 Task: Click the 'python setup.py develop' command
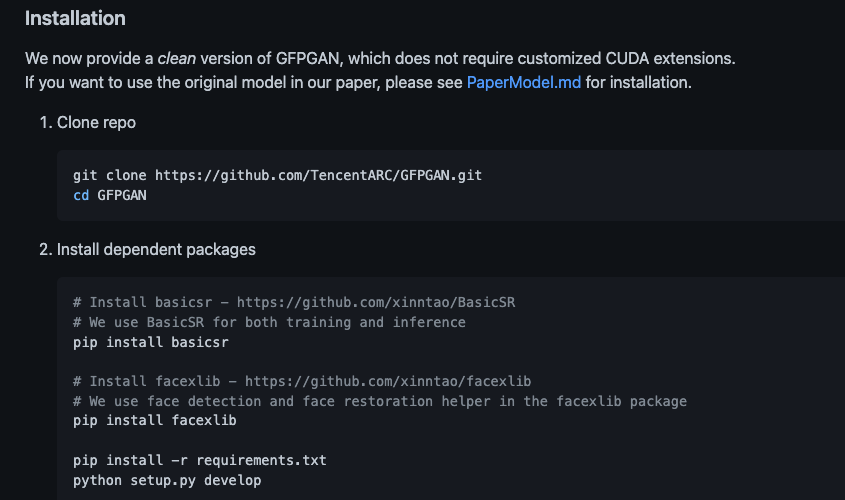click(x=166, y=481)
